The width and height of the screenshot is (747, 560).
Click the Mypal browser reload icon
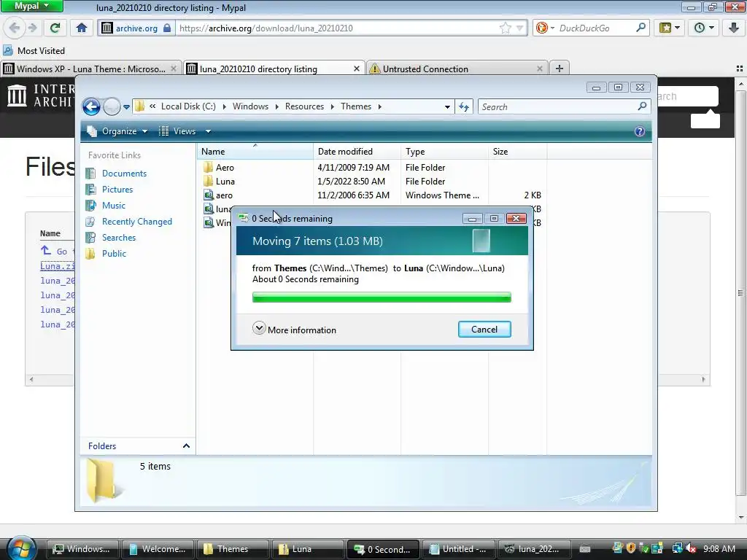[55, 28]
